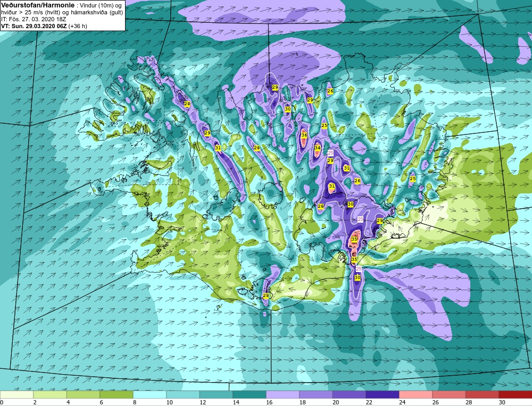Screen dimensions: 532x406
Task: Click the light pink 24–26 m/s legend swatch
Action: 415,394
